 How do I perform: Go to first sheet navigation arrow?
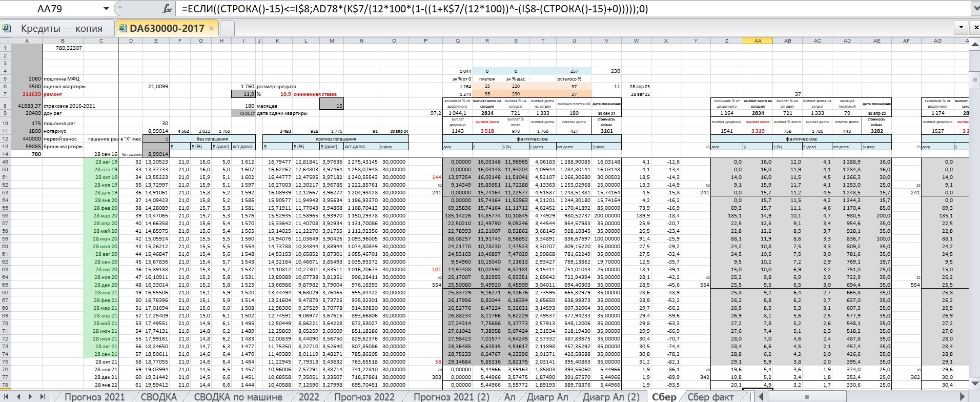click(7, 397)
